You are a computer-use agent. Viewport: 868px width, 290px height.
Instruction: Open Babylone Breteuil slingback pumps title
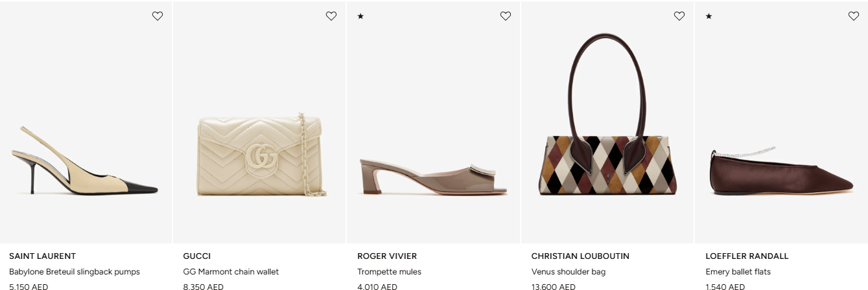point(75,272)
